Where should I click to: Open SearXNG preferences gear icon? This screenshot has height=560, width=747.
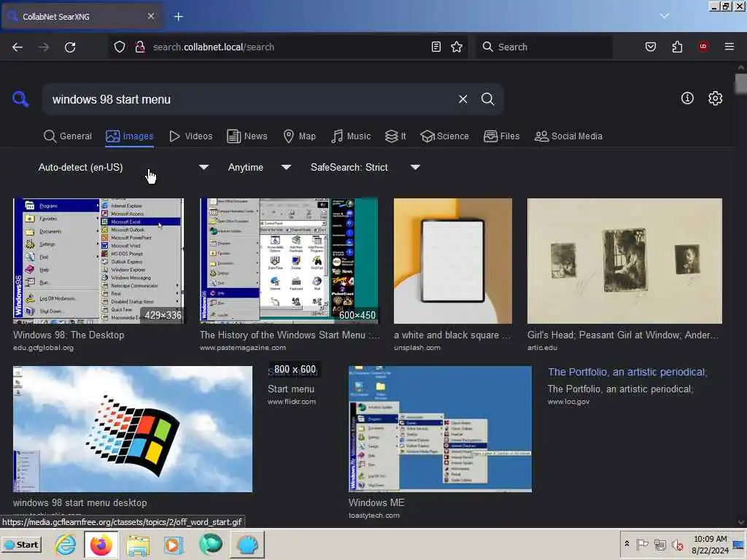(x=715, y=98)
